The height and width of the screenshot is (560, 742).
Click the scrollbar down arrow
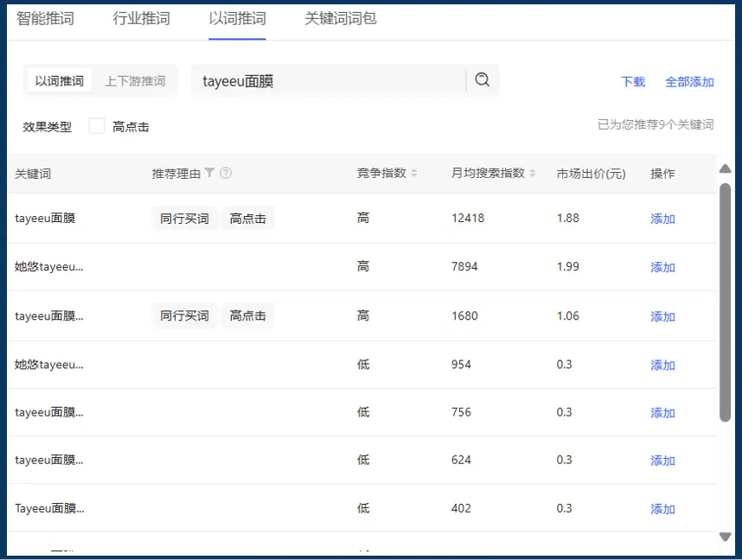725,537
